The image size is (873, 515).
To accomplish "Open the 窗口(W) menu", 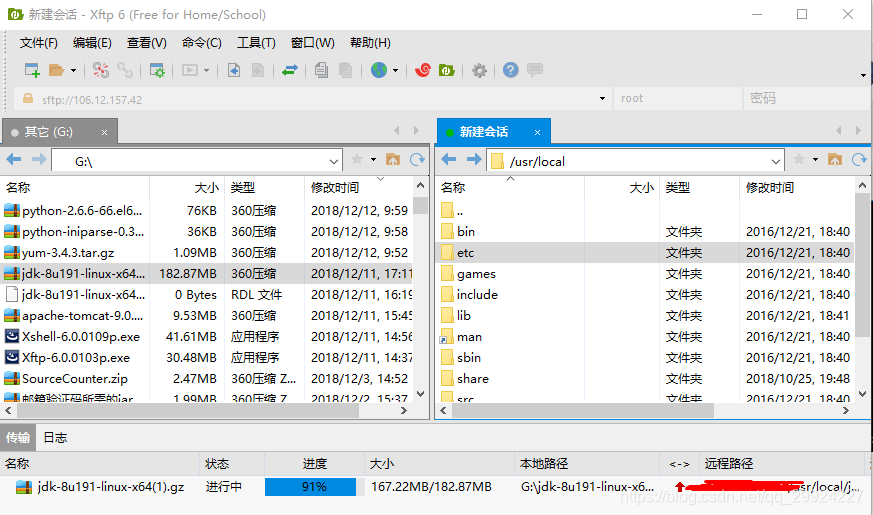I will (312, 43).
